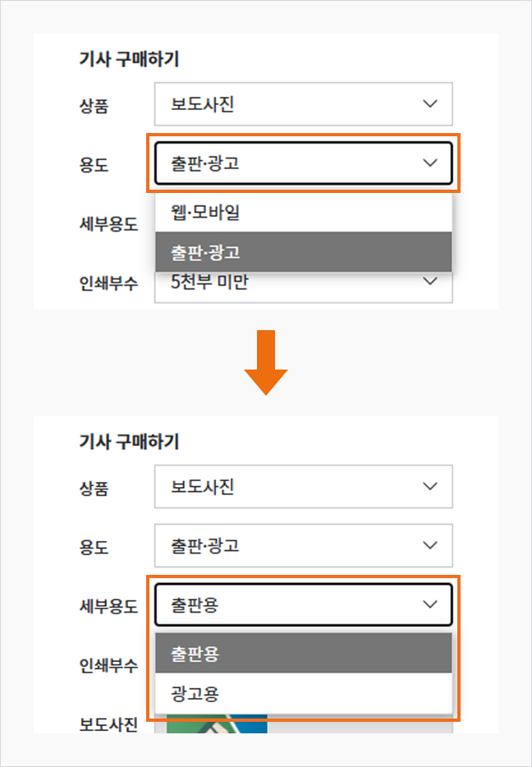Screen dimensions: 532x767
Task: Open the lower panel's 상품 dropdown showing 보도사진
Action: pyautogui.click(x=304, y=486)
